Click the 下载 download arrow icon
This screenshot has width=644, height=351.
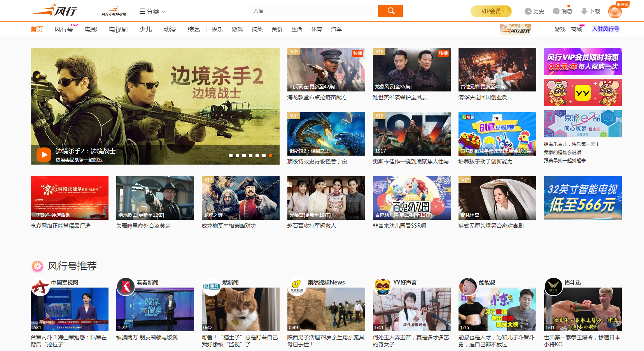tap(584, 11)
